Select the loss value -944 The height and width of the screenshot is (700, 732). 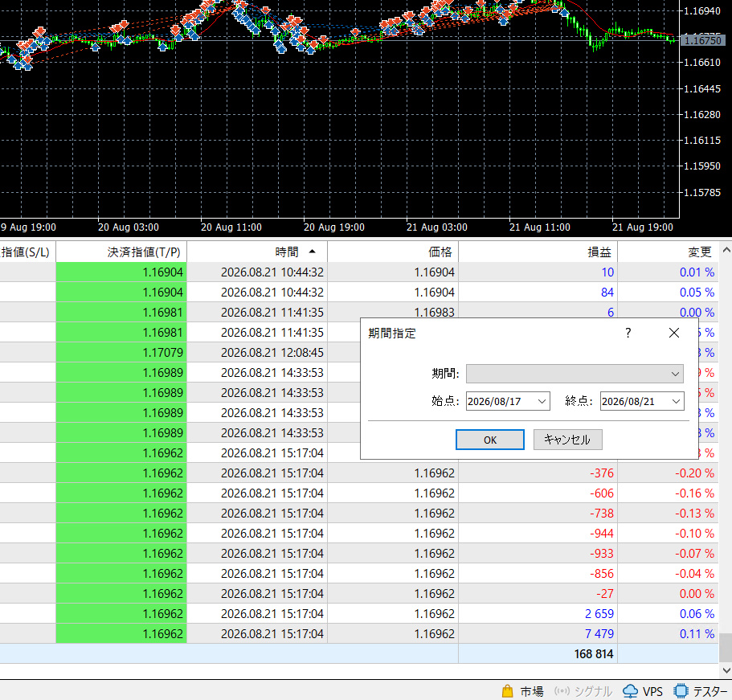point(602,534)
